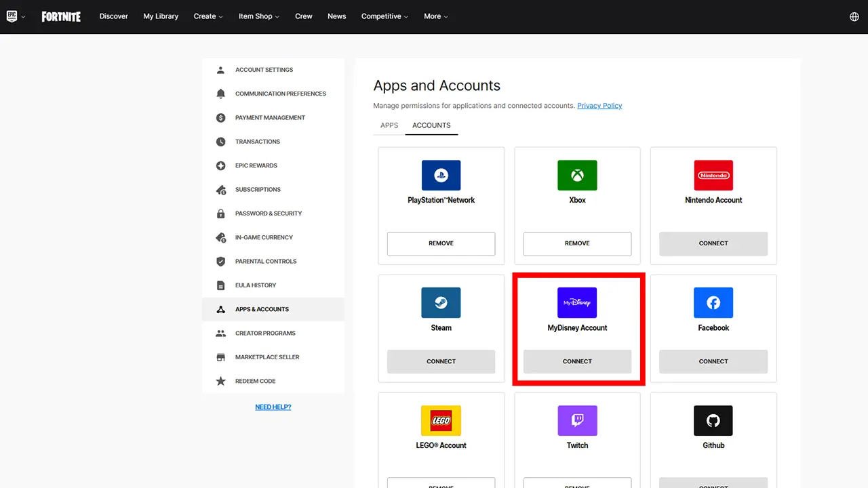The width and height of the screenshot is (868, 488).
Task: Click the clock icon beside Transactions
Action: [x=220, y=142]
